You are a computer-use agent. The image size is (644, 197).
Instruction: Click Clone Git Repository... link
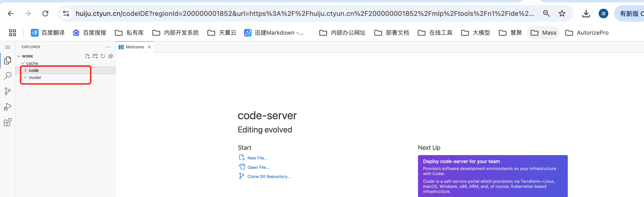pos(269,177)
